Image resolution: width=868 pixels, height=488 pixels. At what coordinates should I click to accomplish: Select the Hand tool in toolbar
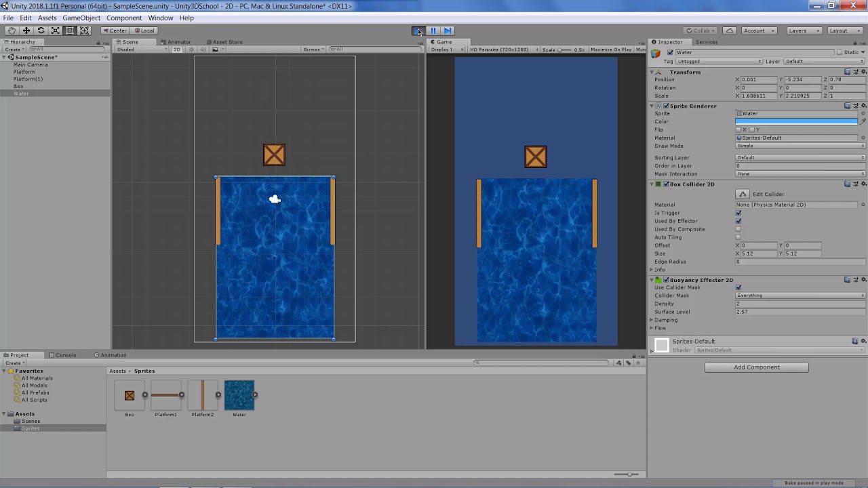[12, 30]
